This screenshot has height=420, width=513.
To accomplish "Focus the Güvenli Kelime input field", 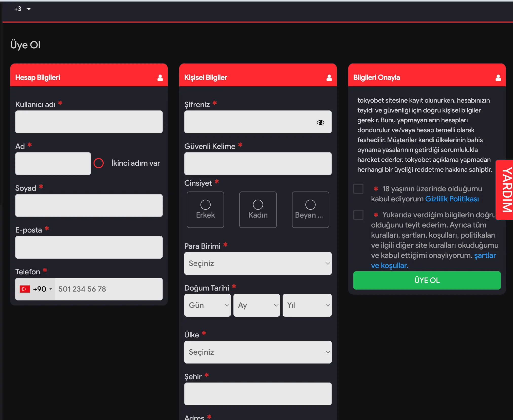I will (258, 164).
